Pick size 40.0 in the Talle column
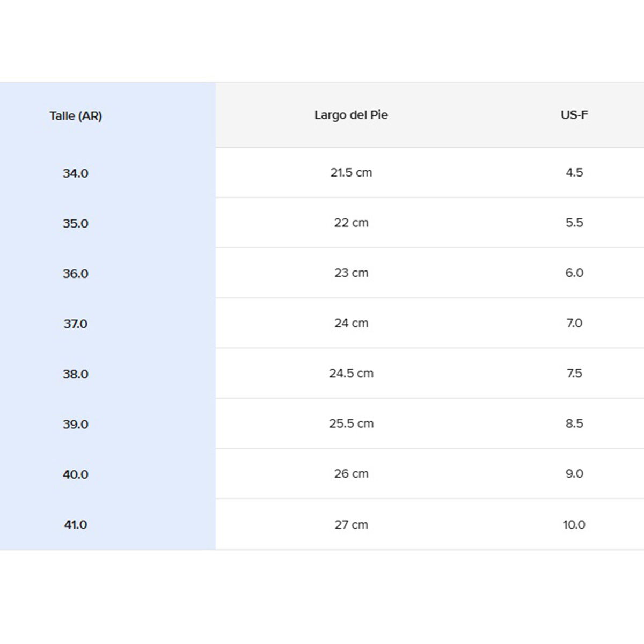Viewport: 644px width, 644px height. (76, 474)
